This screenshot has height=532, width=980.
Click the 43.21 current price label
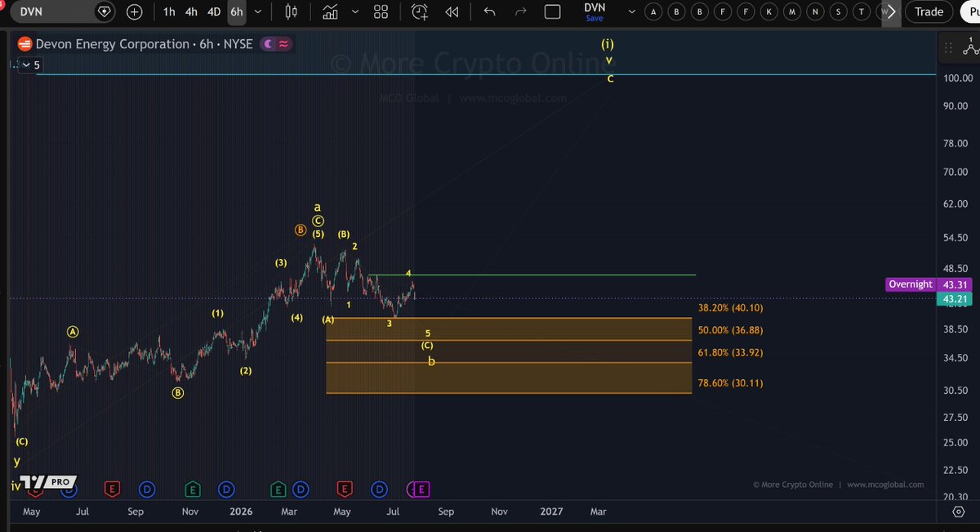pos(955,299)
